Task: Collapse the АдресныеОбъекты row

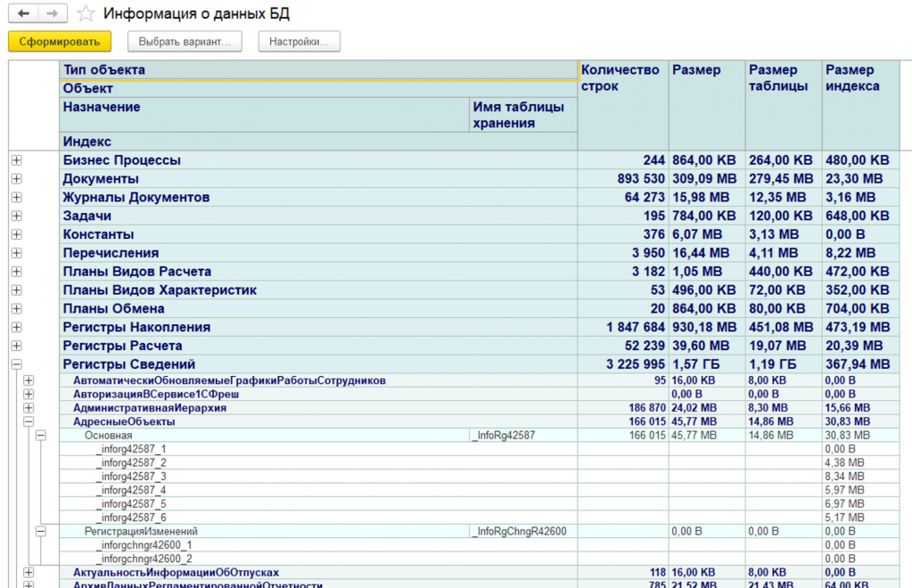Action: click(29, 421)
